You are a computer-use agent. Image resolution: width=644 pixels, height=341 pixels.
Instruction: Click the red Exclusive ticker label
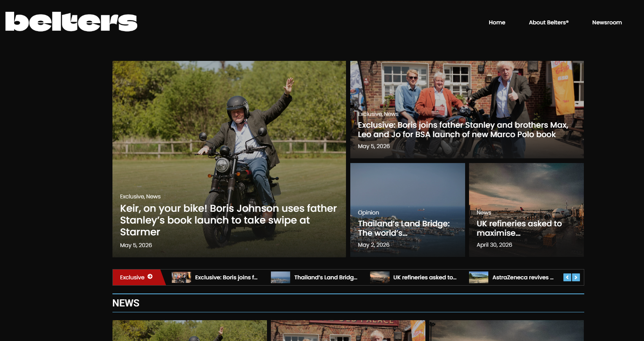[136, 277]
